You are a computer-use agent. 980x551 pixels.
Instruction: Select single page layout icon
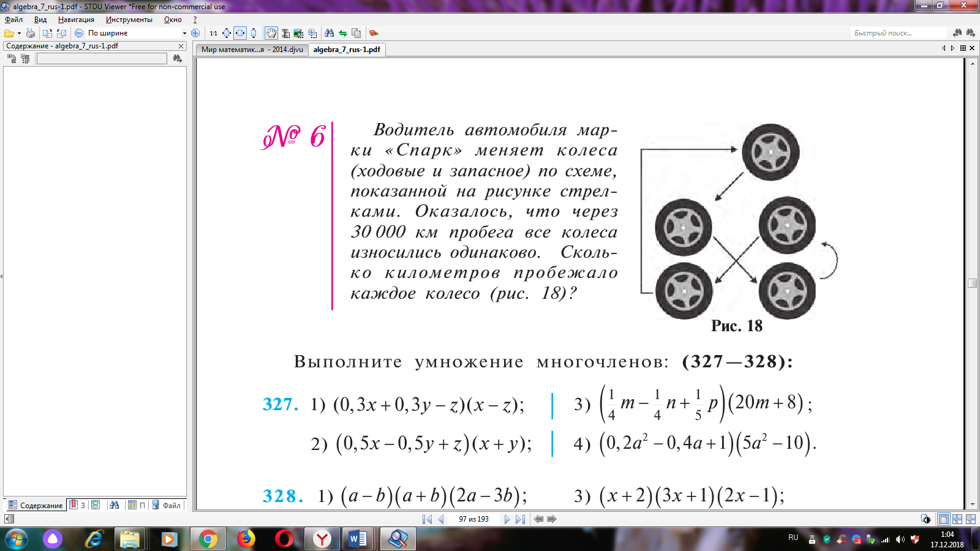(x=943, y=519)
